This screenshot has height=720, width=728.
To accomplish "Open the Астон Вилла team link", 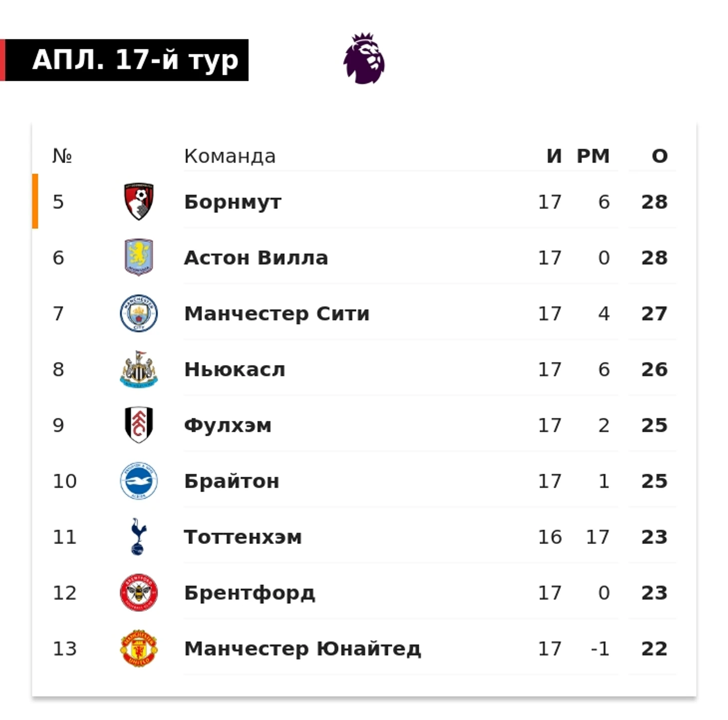I will click(256, 258).
